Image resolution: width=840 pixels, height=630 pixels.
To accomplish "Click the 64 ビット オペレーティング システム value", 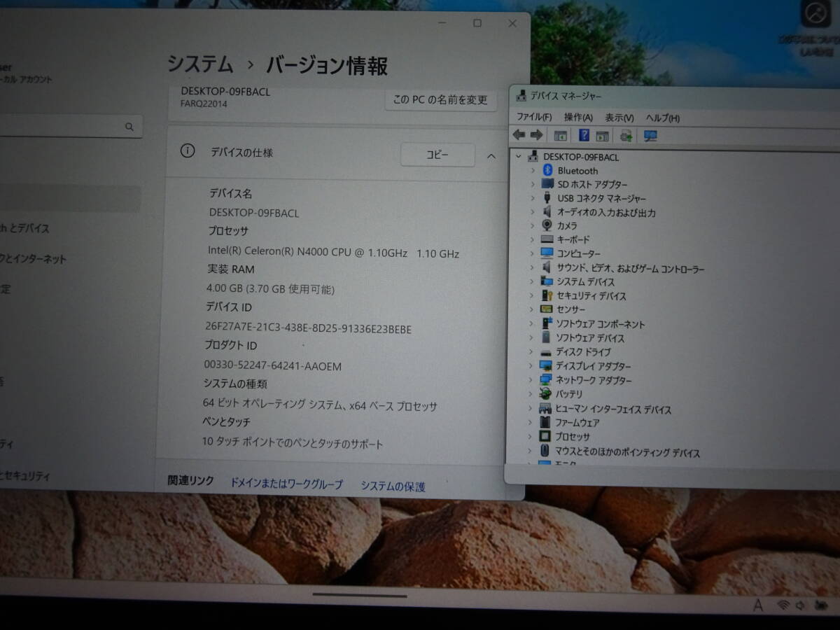I will click(x=320, y=405).
